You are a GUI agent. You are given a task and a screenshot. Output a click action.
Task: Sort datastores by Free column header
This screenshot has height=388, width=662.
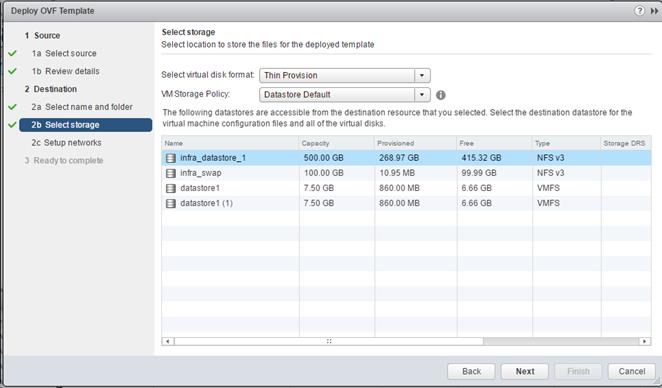click(x=494, y=143)
